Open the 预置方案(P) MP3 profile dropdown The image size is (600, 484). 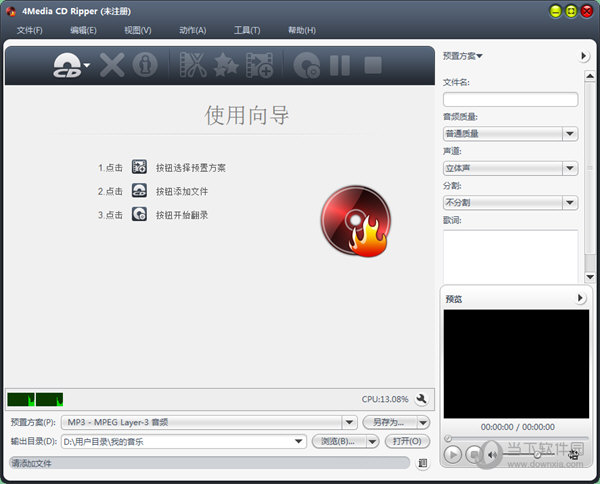pos(209,422)
